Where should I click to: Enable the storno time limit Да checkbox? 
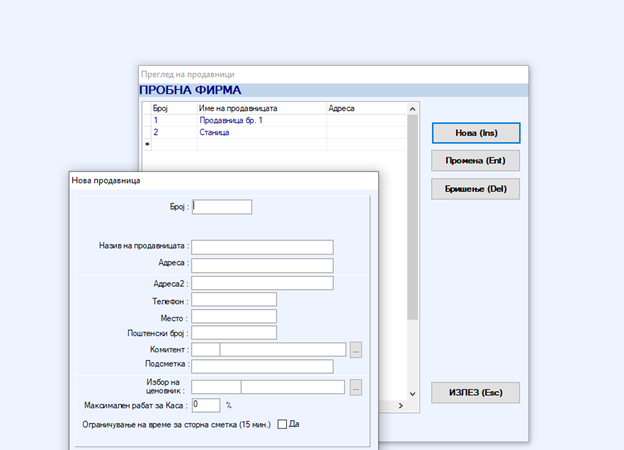click(x=282, y=424)
